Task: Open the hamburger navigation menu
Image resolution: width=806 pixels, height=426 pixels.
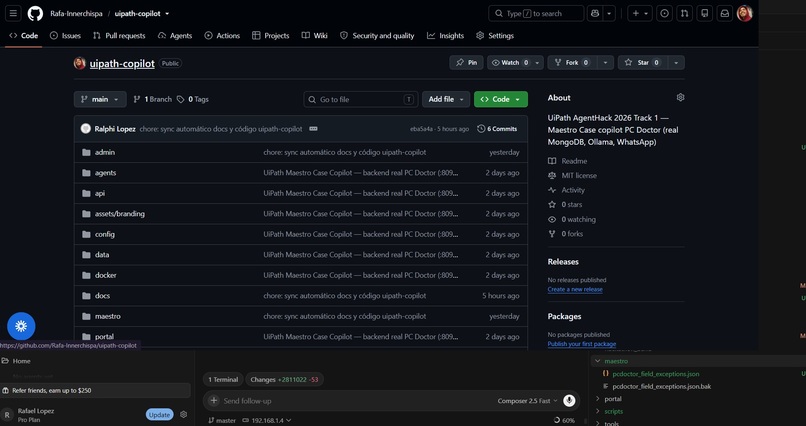Action: (13, 13)
